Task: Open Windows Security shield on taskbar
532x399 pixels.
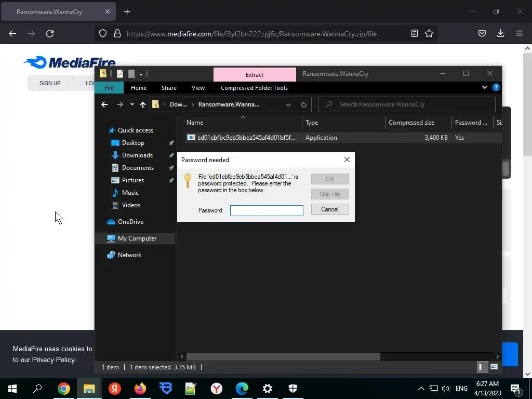Action: [293, 388]
